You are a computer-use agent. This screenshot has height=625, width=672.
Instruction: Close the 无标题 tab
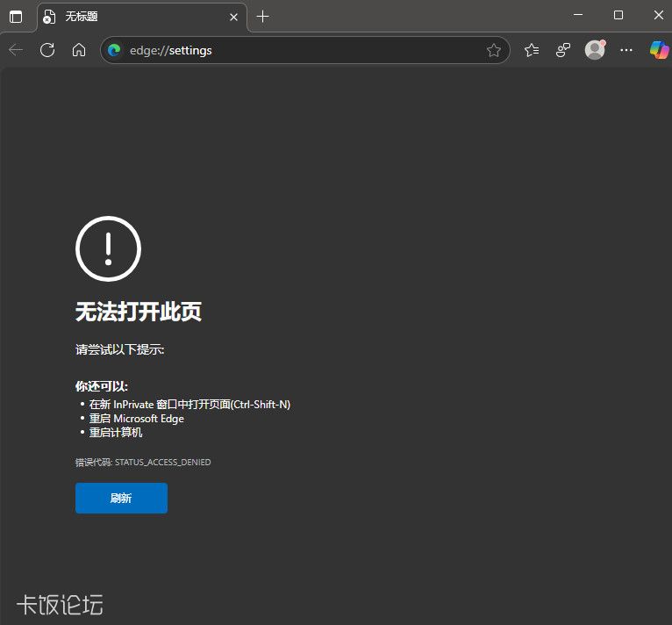point(233,17)
